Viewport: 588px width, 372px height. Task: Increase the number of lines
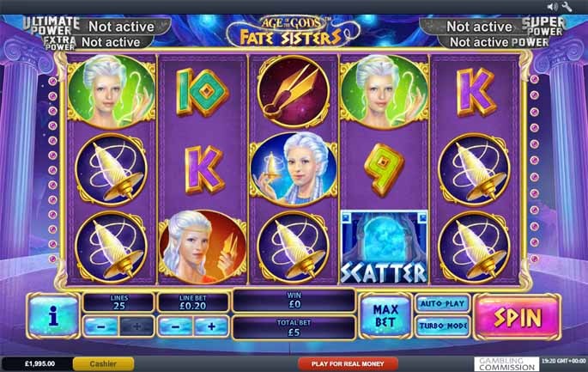pos(136,326)
